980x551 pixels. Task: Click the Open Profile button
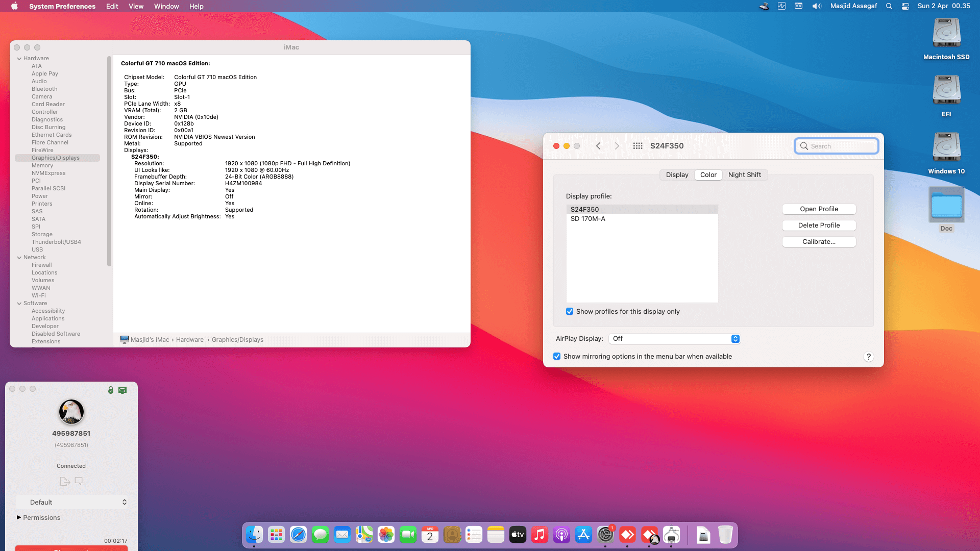pyautogui.click(x=819, y=209)
